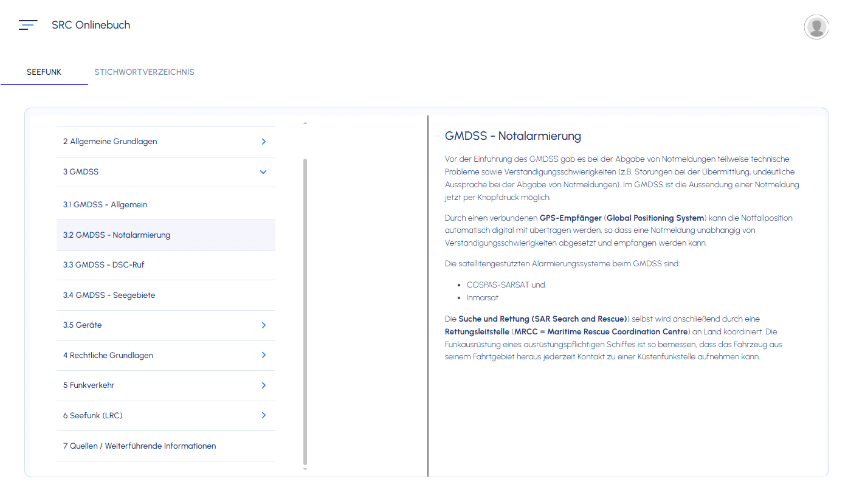Open 3.4 GMDSS - Seegebiete chapter

(x=109, y=295)
